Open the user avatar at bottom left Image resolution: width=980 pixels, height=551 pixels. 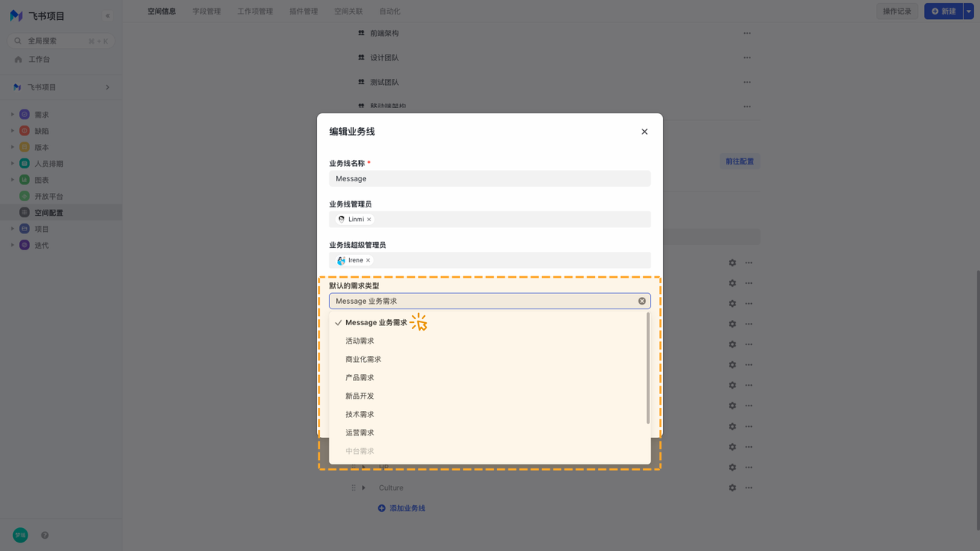tap(21, 535)
